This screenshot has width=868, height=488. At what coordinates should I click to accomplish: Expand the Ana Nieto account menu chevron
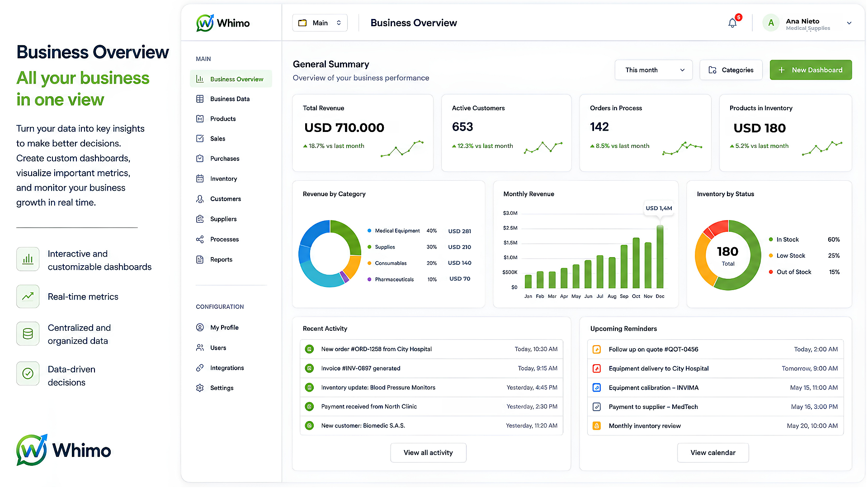coord(849,23)
